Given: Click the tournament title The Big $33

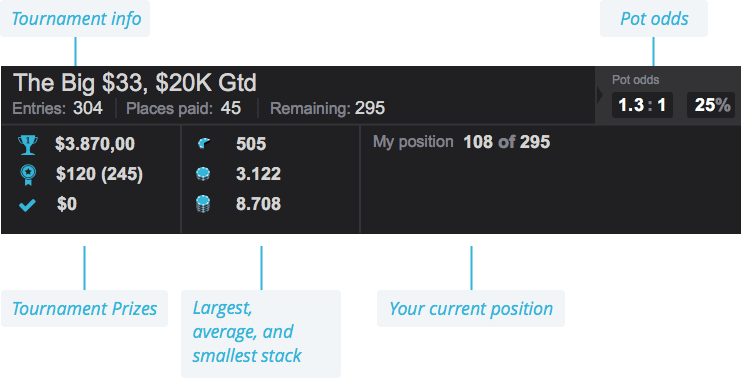Looking at the screenshot, I should coord(135,83).
